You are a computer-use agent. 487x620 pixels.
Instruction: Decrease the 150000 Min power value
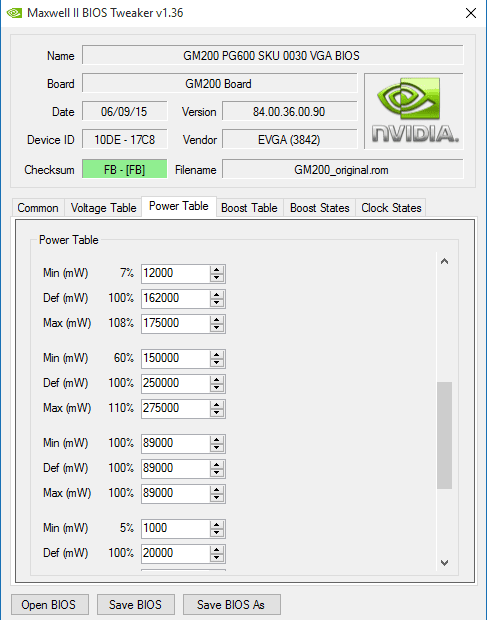217,363
